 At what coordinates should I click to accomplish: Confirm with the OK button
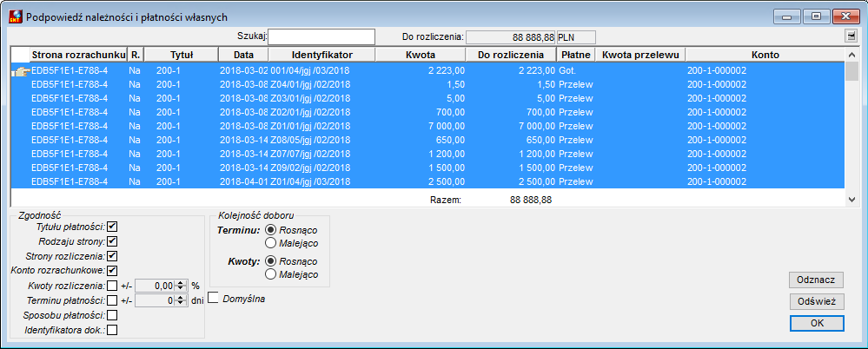point(817,323)
